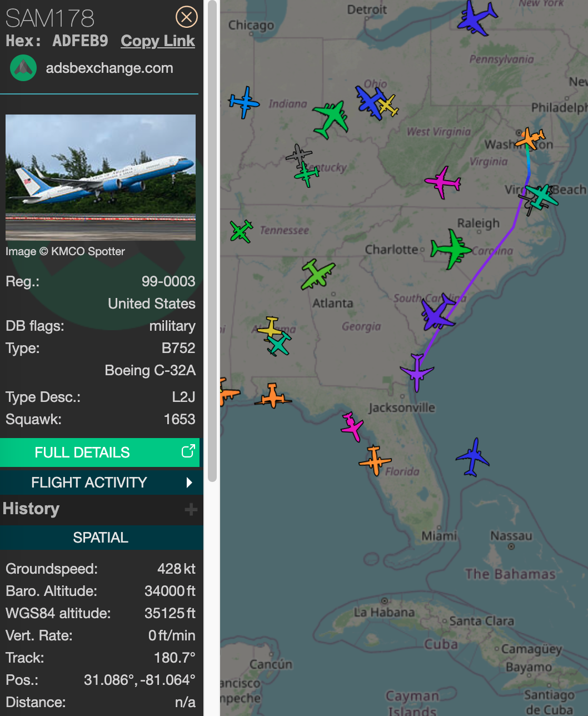Click the SPATIAL section header
588x716 pixels.
[101, 538]
